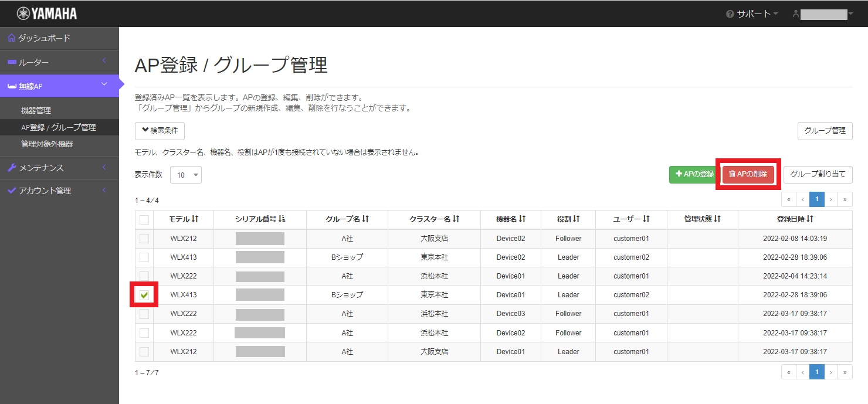Image resolution: width=868 pixels, height=404 pixels.
Task: Click the 無線AP access point icon
Action: [12, 85]
